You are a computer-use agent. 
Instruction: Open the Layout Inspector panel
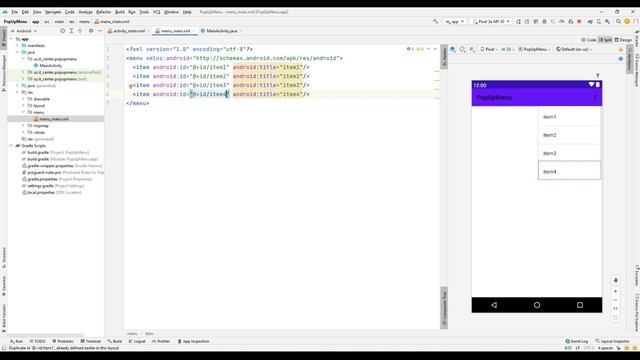point(612,341)
